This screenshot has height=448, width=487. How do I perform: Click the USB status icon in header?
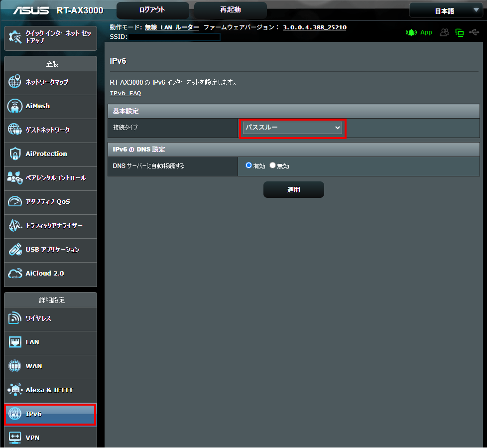[474, 32]
